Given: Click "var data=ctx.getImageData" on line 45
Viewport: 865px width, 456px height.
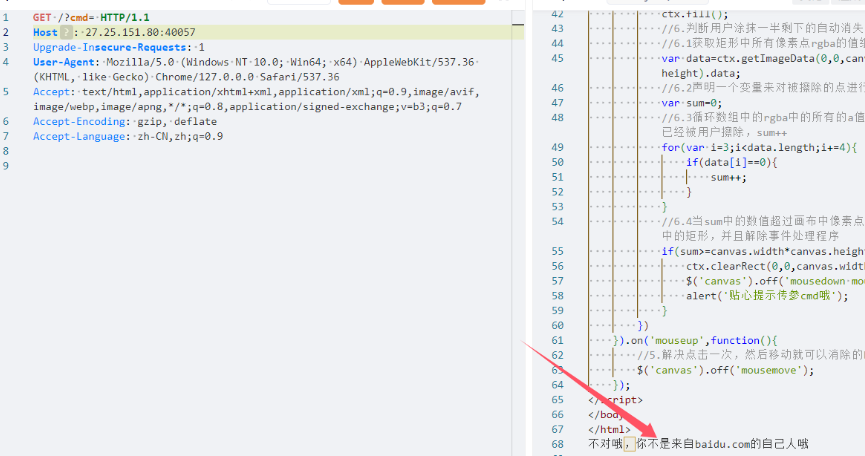Looking at the screenshot, I should (x=739, y=58).
